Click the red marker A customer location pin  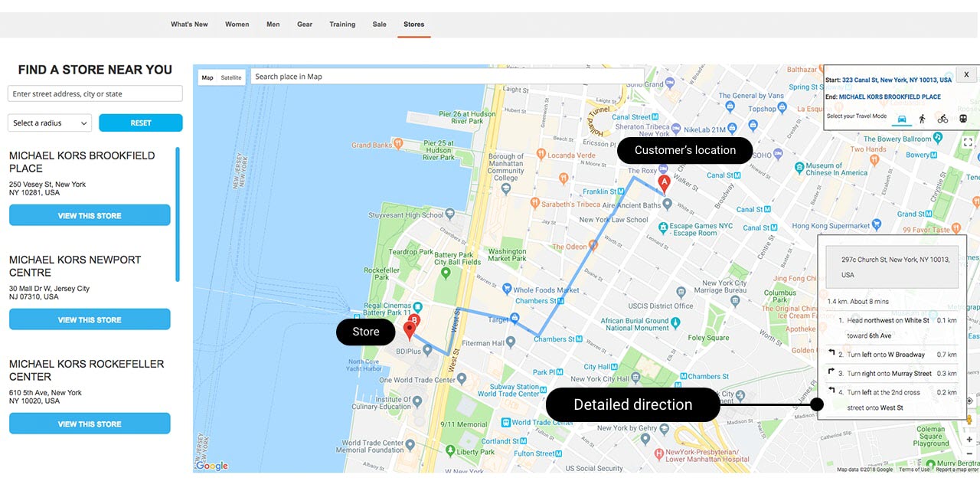coord(665,184)
